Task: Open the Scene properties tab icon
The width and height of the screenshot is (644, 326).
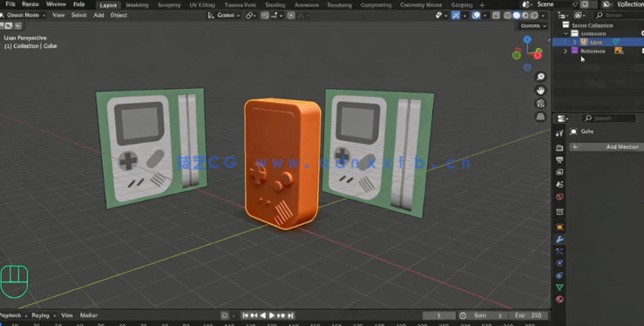Action: [x=559, y=184]
